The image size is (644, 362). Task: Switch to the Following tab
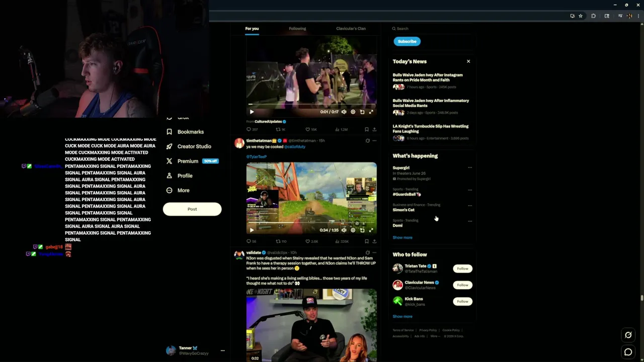click(x=297, y=29)
